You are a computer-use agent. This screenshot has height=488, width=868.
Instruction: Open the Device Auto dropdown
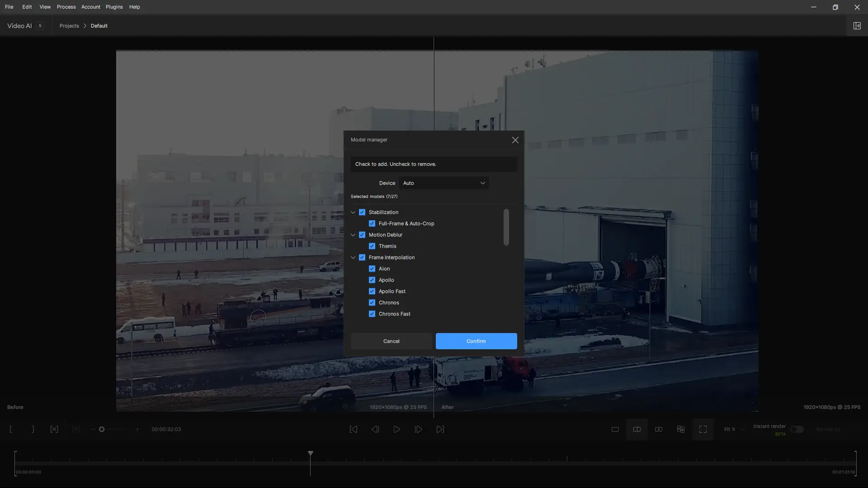coord(443,183)
